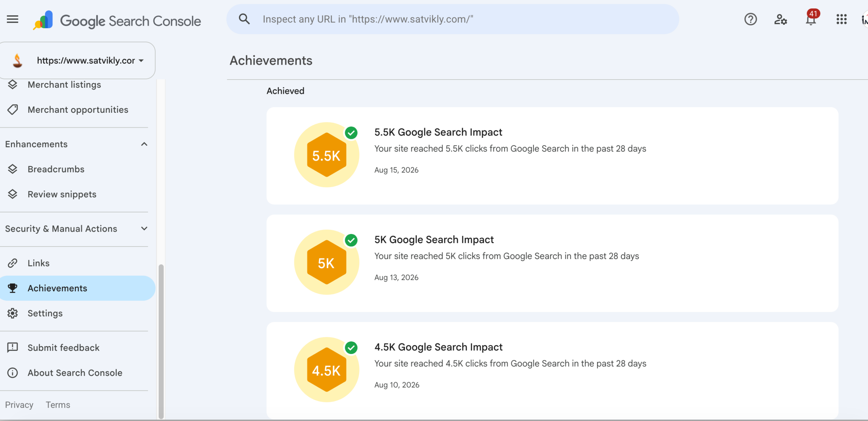Click the About Search Console info icon
868x421 pixels.
click(x=13, y=373)
